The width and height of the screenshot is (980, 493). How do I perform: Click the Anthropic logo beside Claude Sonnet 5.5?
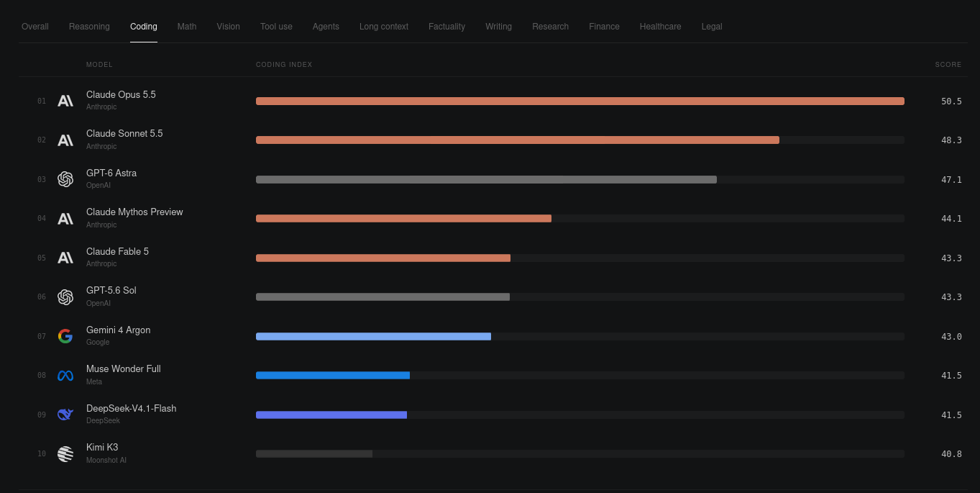pos(65,140)
